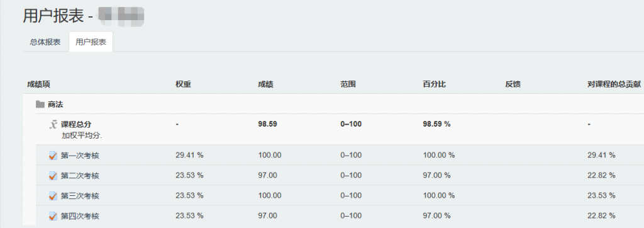This screenshot has width=644, height=228.
Task: Click the 课程总分 x-bar aggregation icon
Action: tap(53, 125)
